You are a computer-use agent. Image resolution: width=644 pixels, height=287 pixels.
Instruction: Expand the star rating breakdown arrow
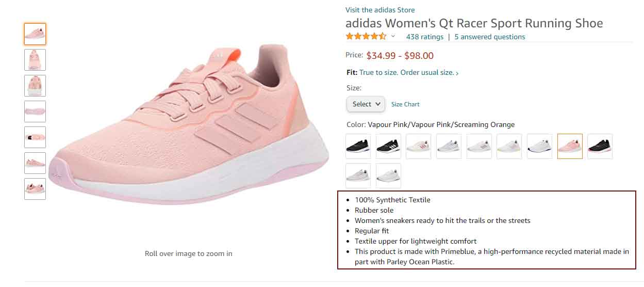[x=393, y=37]
